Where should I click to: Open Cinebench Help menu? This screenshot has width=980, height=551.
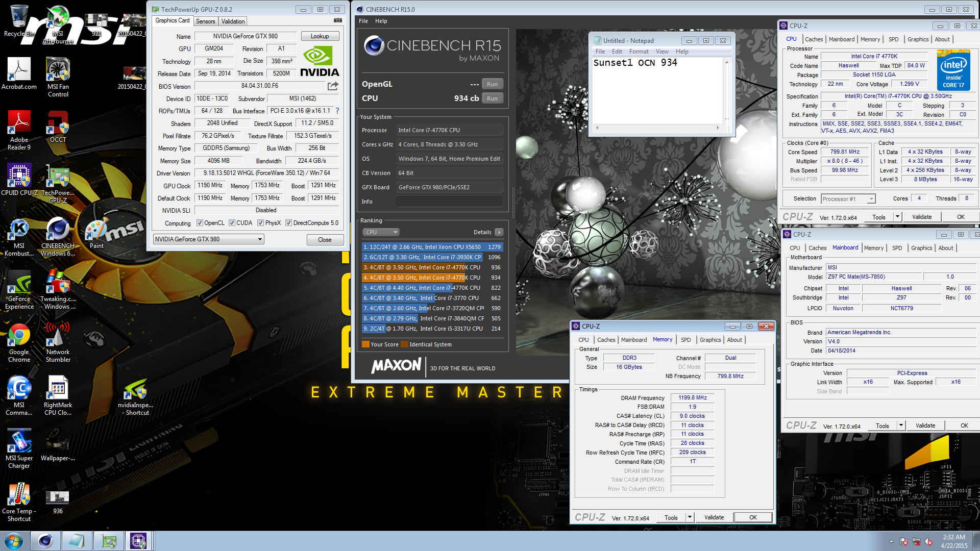pos(381,21)
